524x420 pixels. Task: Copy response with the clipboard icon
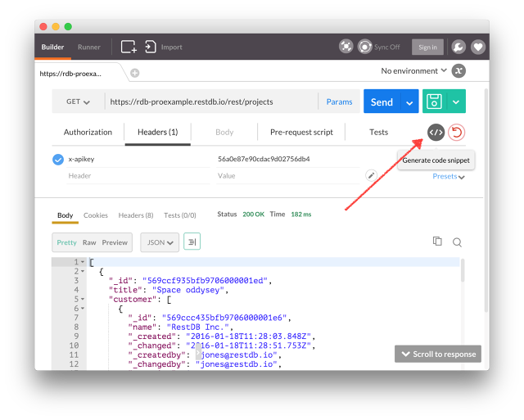(437, 242)
